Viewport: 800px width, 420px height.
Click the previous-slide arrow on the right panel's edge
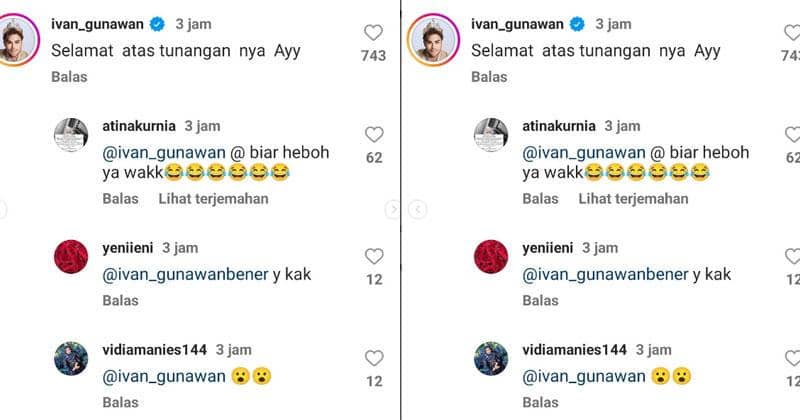click(x=418, y=209)
